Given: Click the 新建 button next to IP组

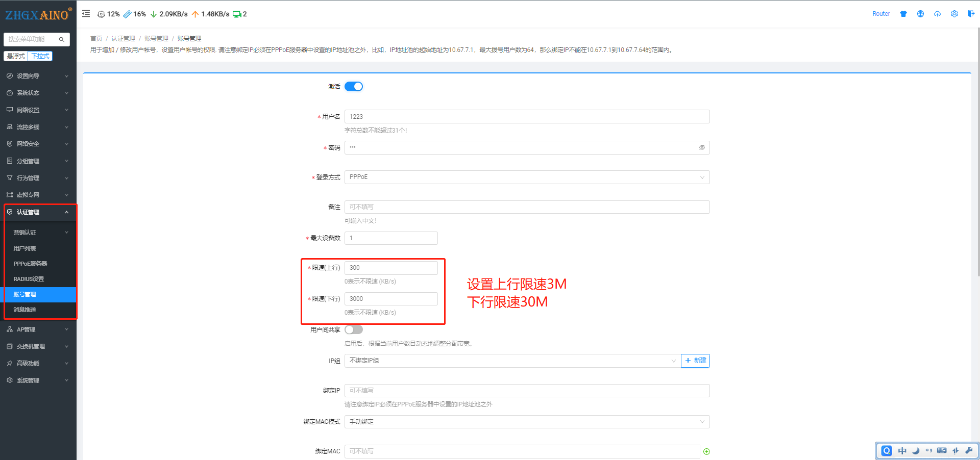Looking at the screenshot, I should coord(695,361).
